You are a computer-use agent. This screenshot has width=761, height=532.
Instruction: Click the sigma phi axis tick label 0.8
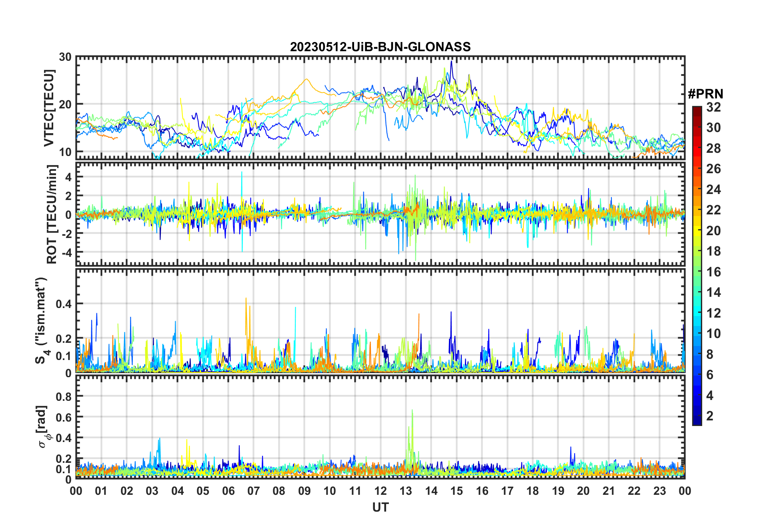(64, 396)
